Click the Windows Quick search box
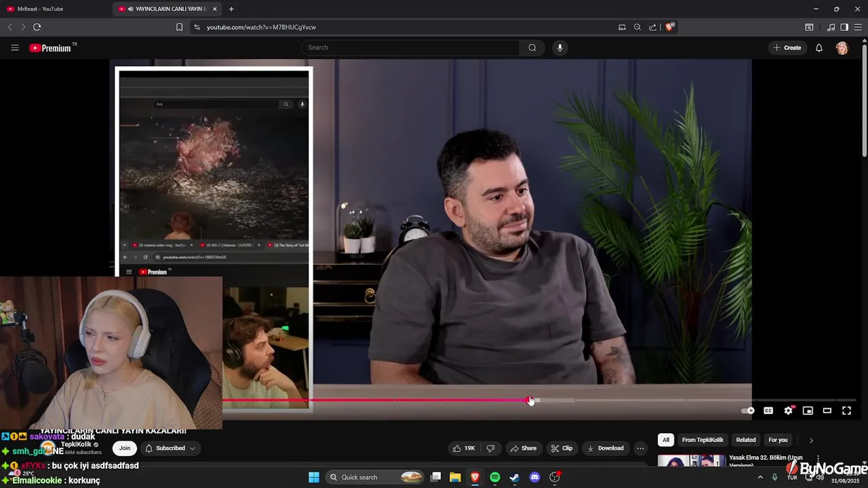The width and height of the screenshot is (868, 488). coord(375,477)
